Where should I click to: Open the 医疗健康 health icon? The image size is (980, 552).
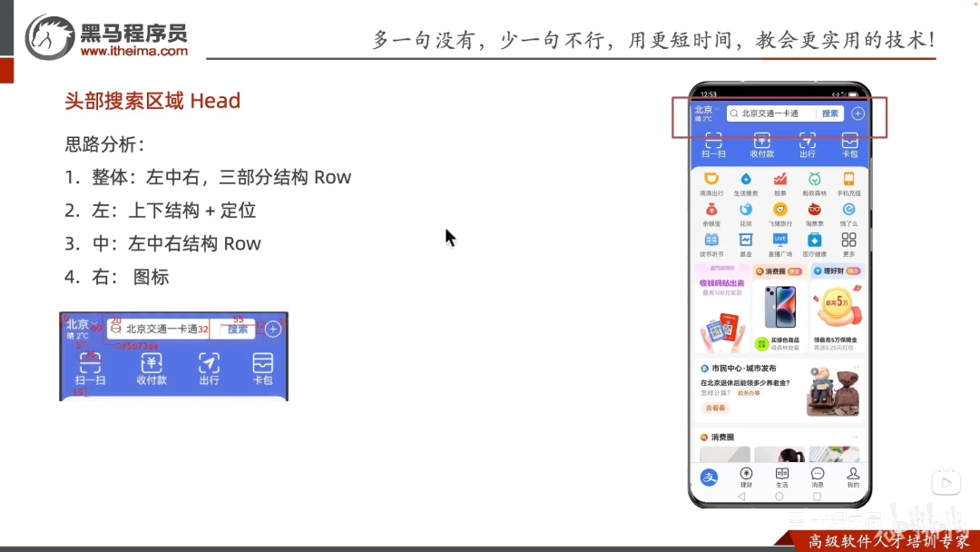[x=814, y=244]
